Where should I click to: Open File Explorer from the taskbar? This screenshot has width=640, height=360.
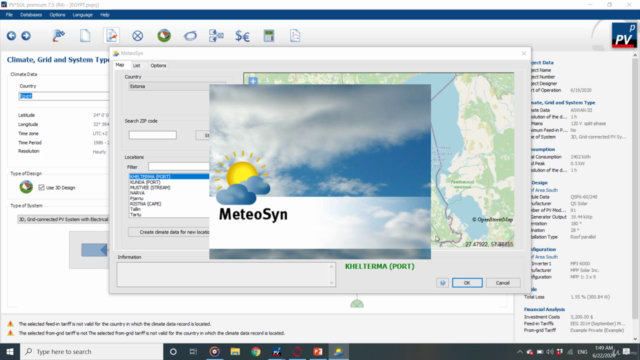coord(235,351)
